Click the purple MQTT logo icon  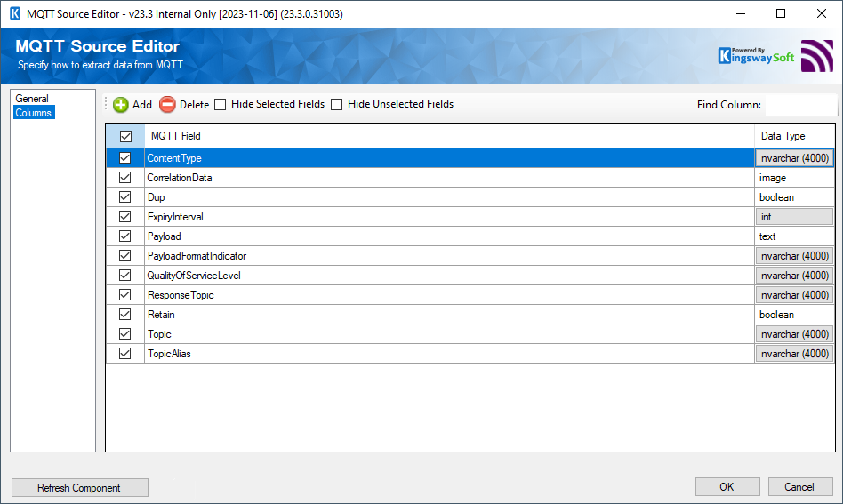tap(816, 56)
